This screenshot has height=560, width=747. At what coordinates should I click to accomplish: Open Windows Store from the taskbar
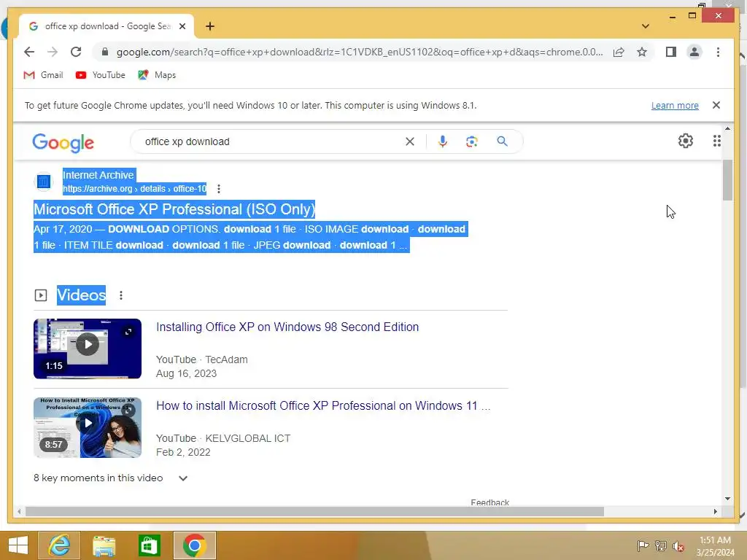[x=149, y=545]
